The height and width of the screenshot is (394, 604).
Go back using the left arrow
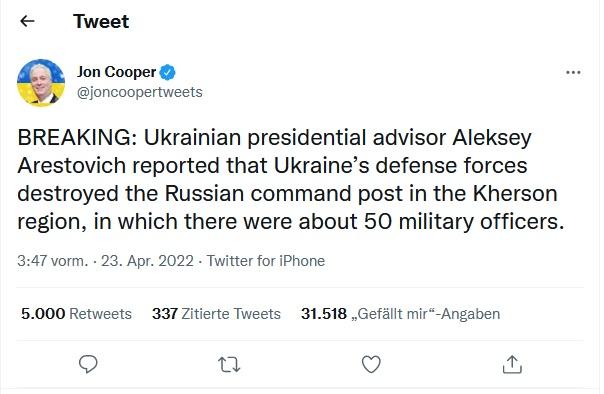(27, 21)
